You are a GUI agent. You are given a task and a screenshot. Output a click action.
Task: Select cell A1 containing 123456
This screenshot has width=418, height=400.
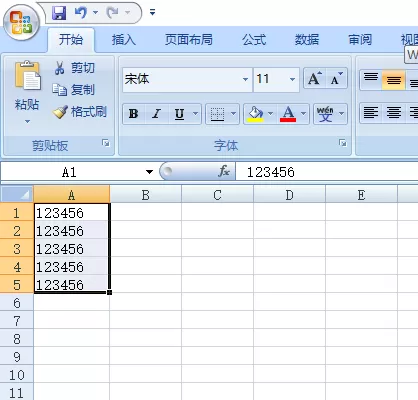coord(72,212)
